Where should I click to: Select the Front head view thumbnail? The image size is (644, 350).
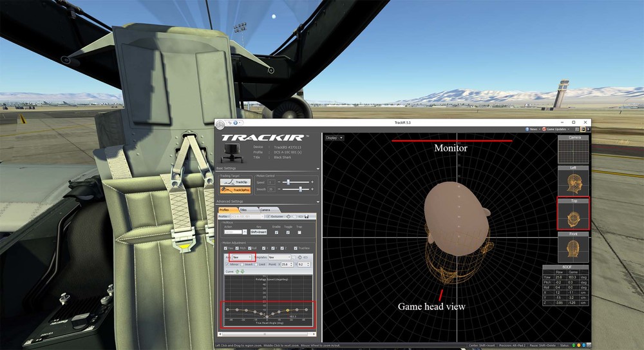[x=573, y=248]
